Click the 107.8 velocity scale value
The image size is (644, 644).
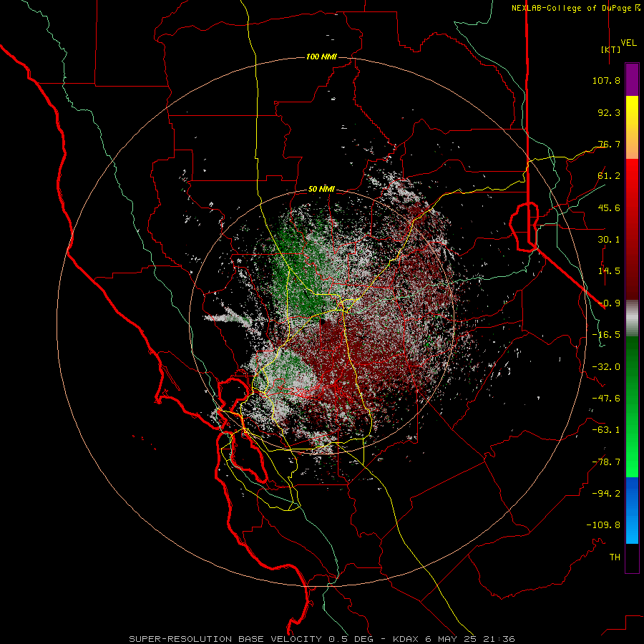coord(606,80)
